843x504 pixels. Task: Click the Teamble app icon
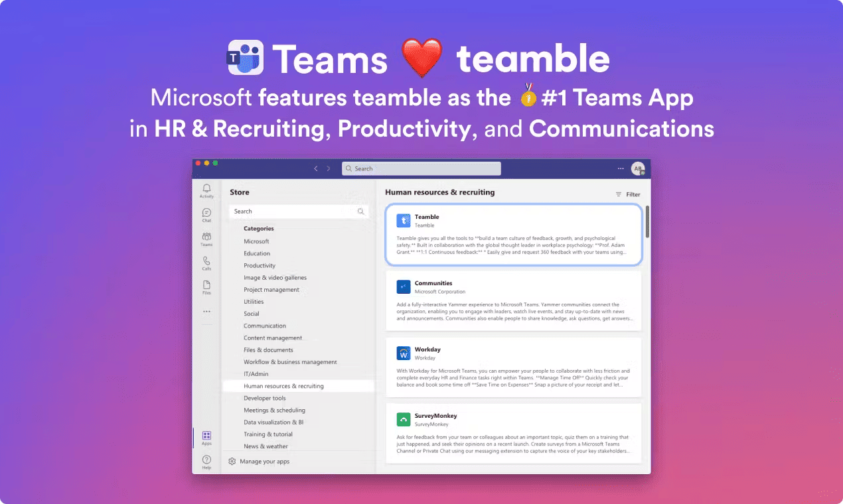[x=404, y=221]
